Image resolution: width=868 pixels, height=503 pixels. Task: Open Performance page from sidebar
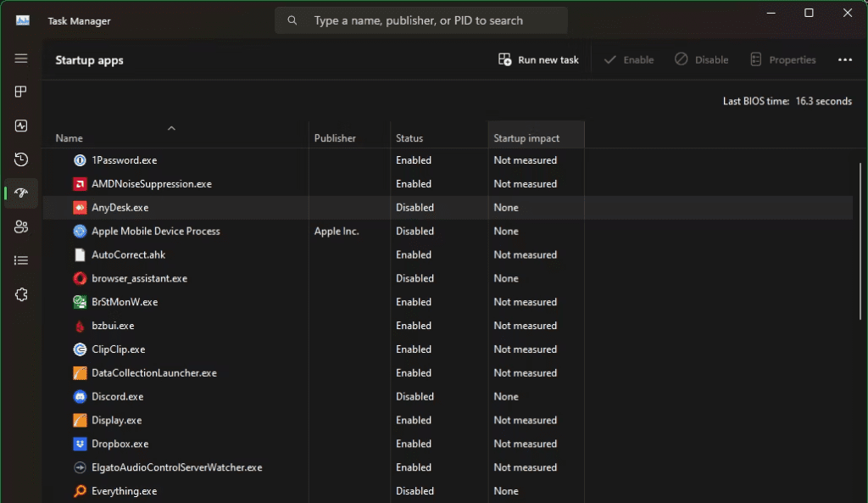click(x=21, y=126)
